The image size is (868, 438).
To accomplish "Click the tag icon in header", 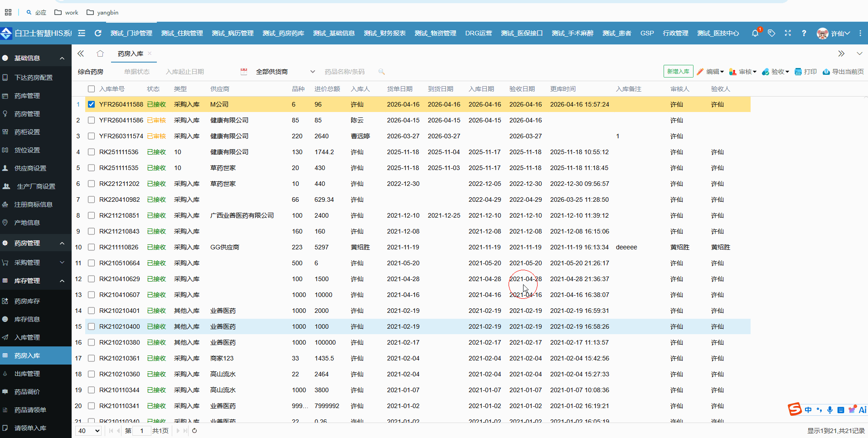I will [x=771, y=33].
